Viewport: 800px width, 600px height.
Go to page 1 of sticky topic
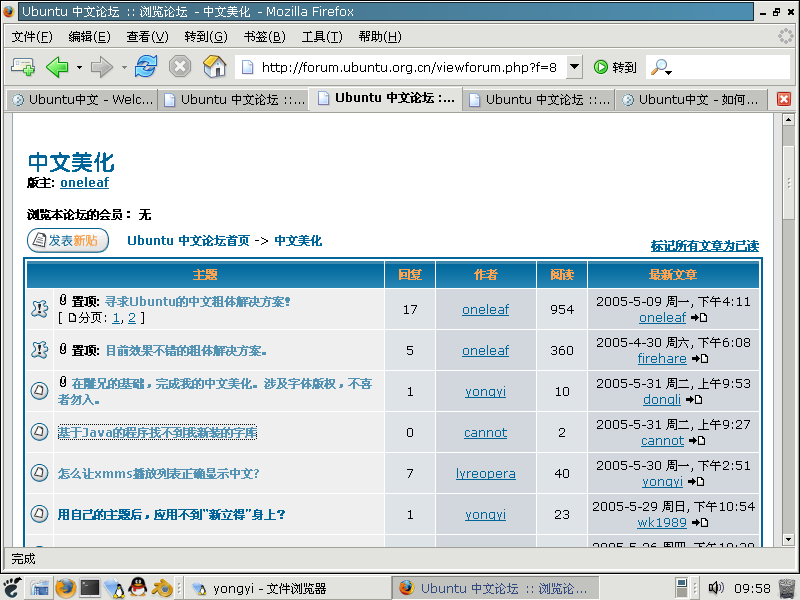point(116,318)
